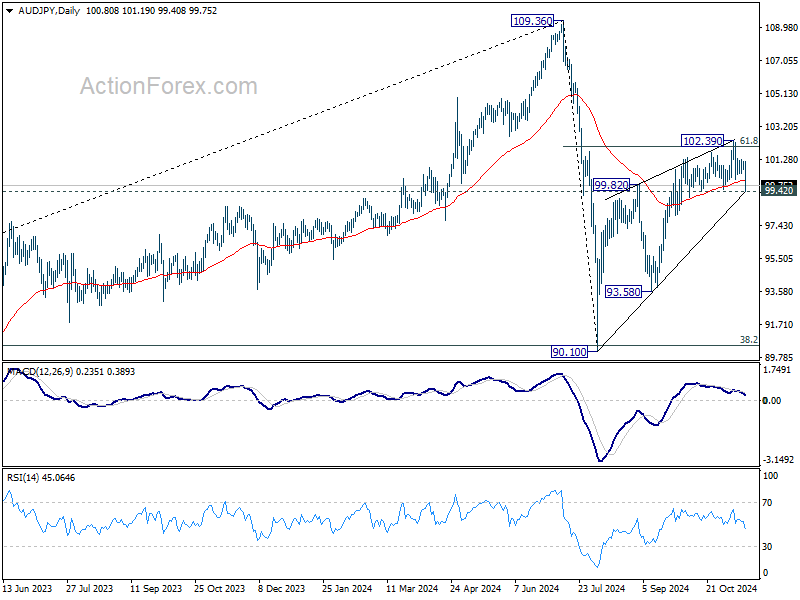Click the RSI 30 oversold level label
Screen dimensions: 800x600
767,546
